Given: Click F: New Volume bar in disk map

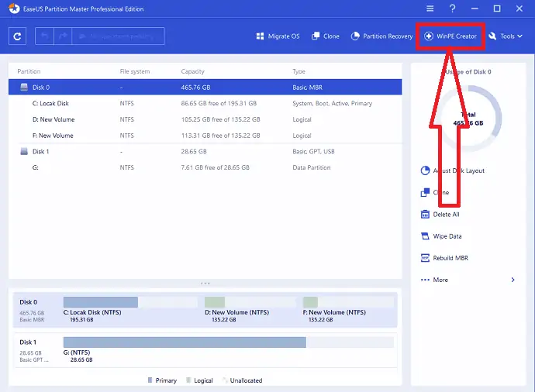Looking at the screenshot, I should coord(348,302).
